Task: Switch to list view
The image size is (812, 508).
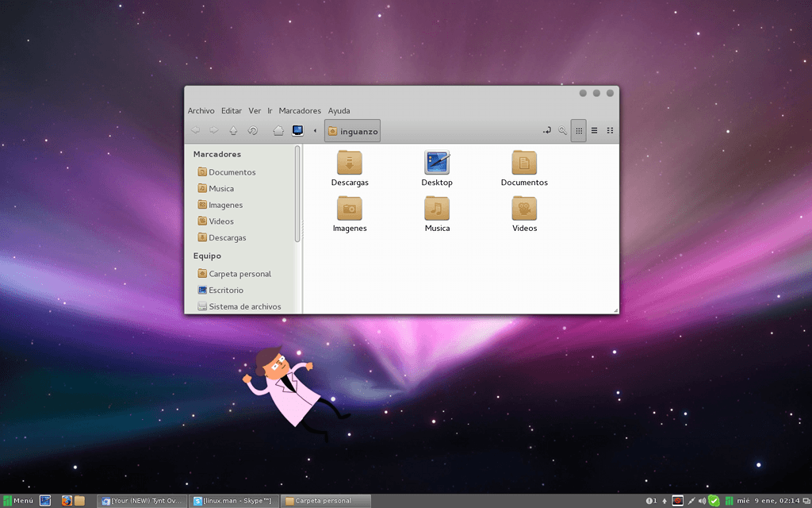Action: pos(594,130)
